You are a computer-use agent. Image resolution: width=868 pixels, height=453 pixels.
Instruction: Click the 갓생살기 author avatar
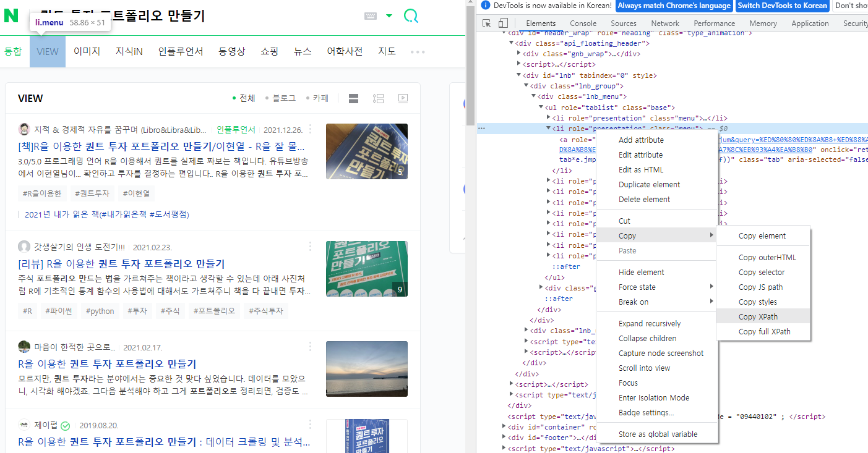click(x=24, y=247)
